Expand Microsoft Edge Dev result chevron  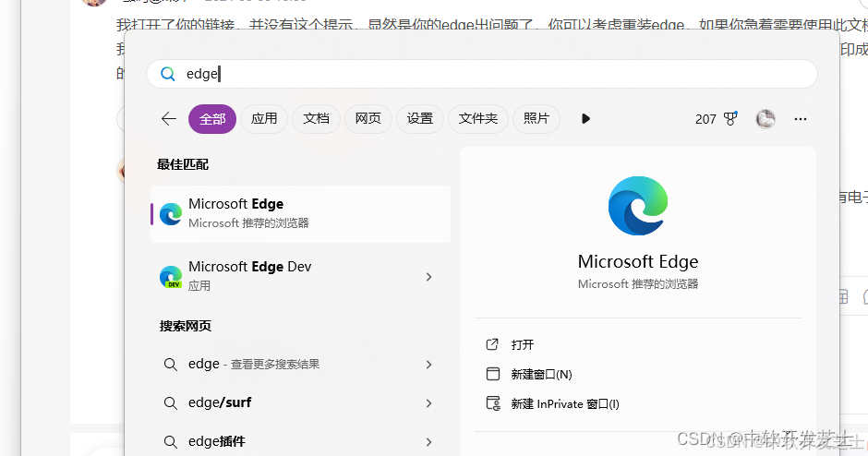(x=429, y=277)
